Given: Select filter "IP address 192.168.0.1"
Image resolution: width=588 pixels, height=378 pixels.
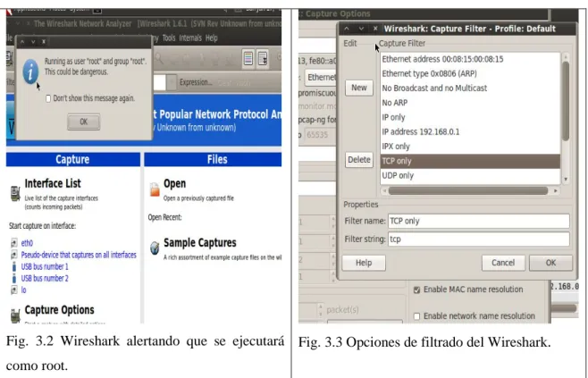Looking at the screenshot, I should click(x=470, y=132).
